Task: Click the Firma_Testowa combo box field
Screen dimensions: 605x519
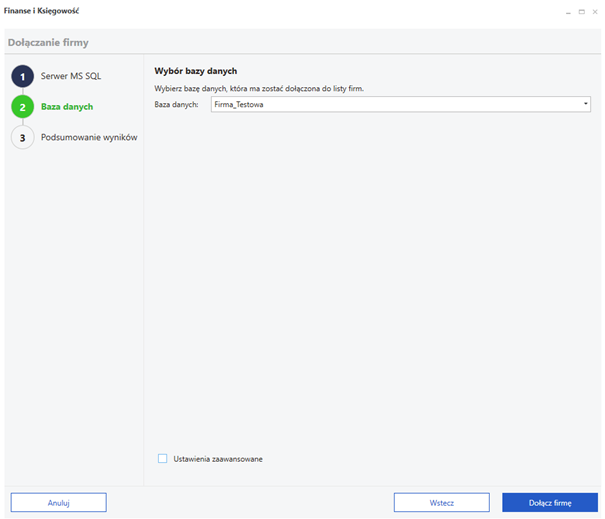Action: click(401, 104)
